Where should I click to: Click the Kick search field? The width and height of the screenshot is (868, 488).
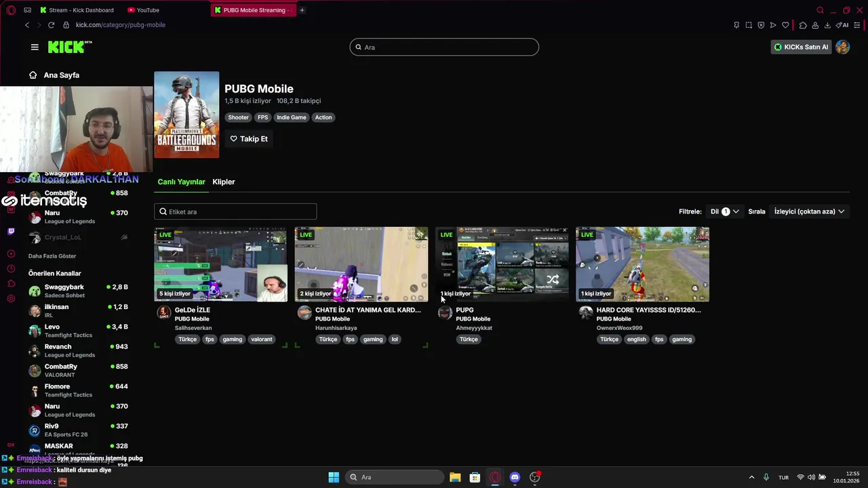[444, 47]
